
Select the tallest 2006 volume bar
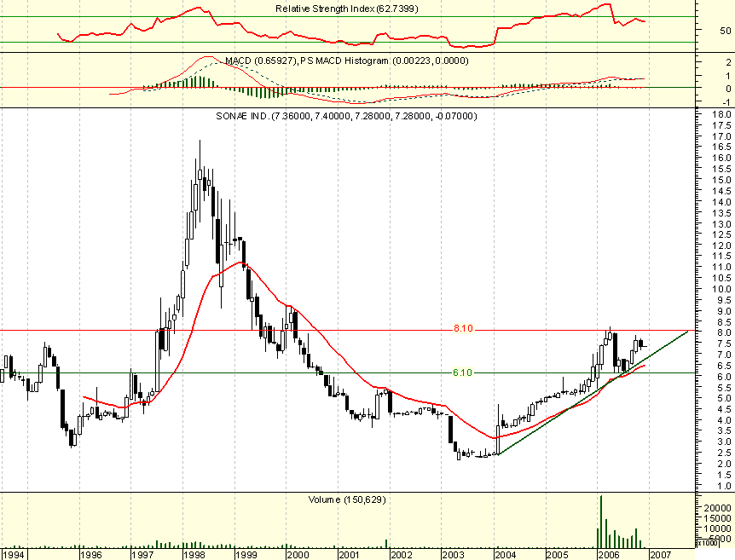(x=601, y=522)
